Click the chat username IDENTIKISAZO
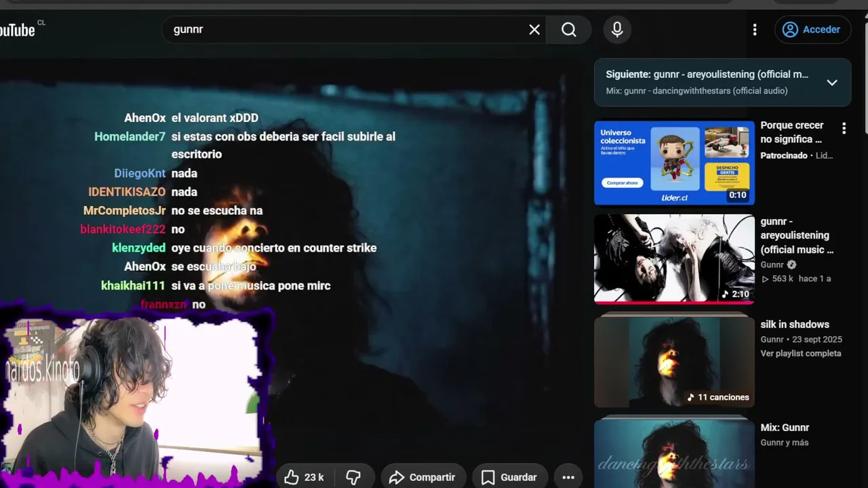Image resolution: width=868 pixels, height=488 pixels. (x=127, y=192)
